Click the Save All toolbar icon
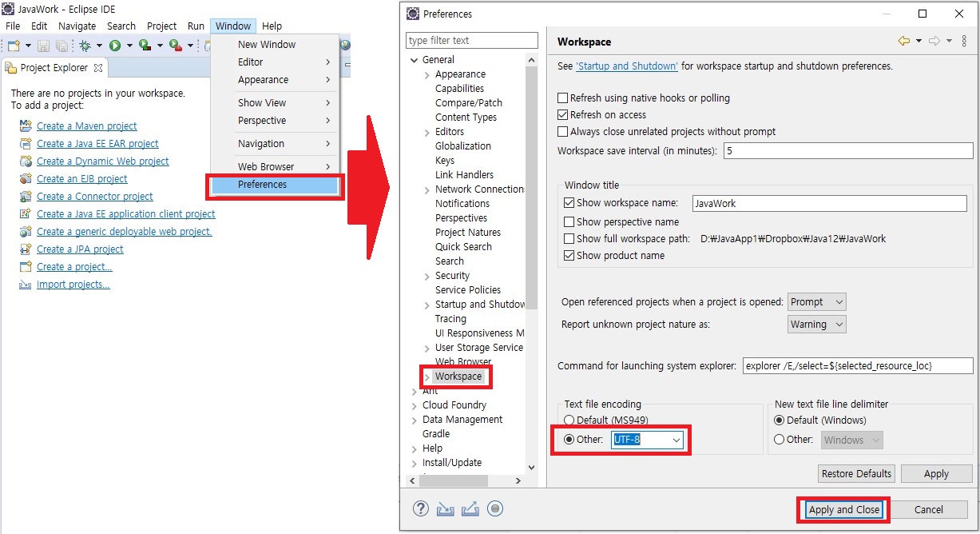Screen dimensions: 980x534 point(61,46)
